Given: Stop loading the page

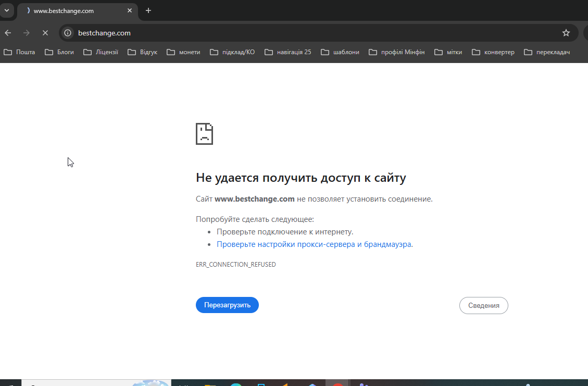Looking at the screenshot, I should click(45, 33).
